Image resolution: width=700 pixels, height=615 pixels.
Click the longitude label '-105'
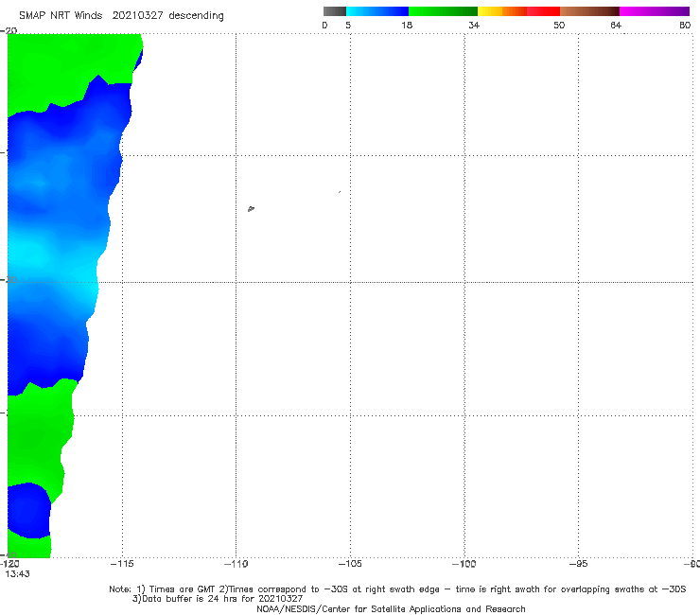click(350, 564)
